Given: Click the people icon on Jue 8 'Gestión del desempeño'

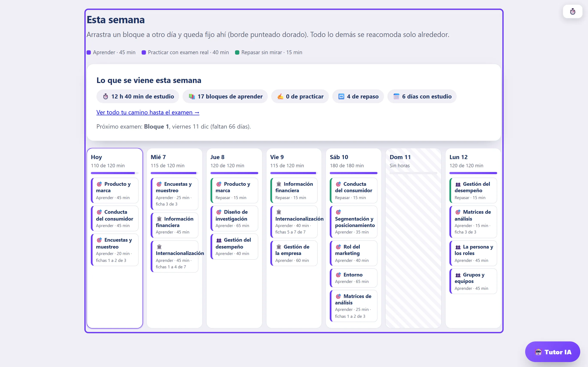Looking at the screenshot, I should pos(219,240).
